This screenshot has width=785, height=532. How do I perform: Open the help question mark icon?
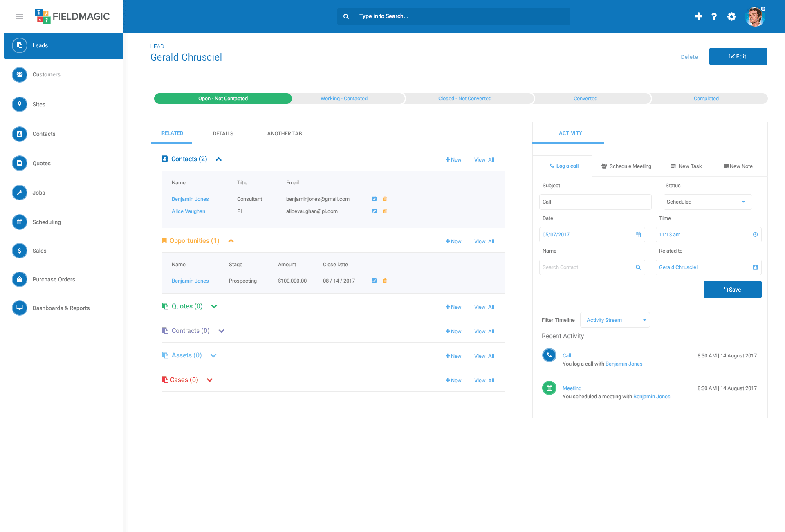click(x=714, y=16)
